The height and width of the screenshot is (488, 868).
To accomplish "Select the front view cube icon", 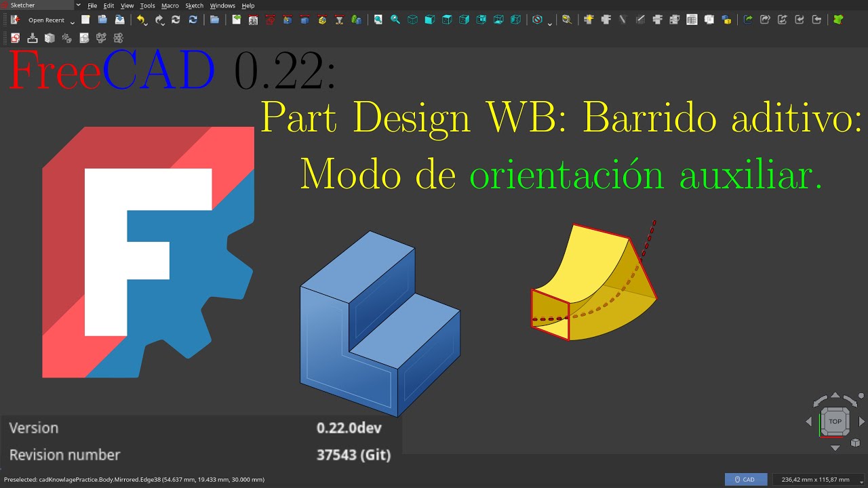I will (429, 20).
